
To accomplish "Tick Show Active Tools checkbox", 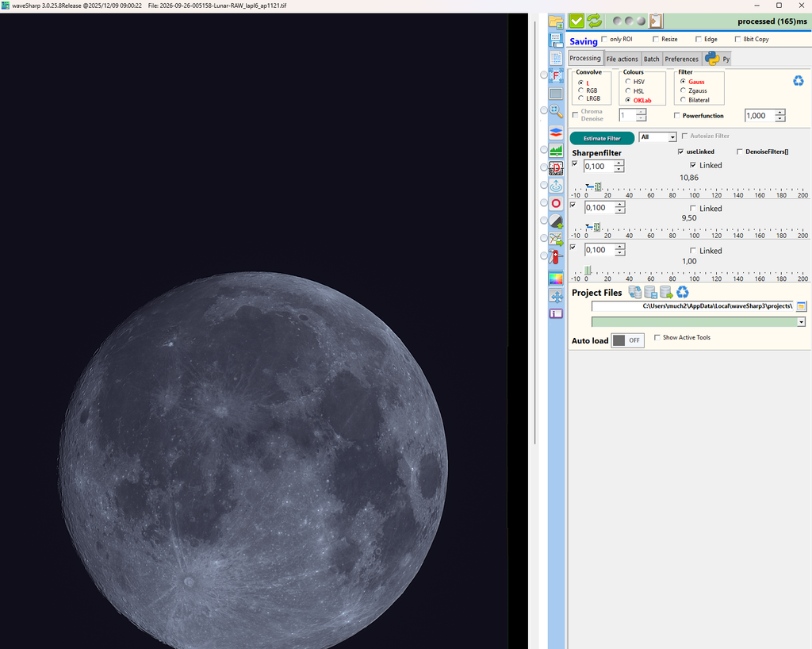I will (x=657, y=337).
